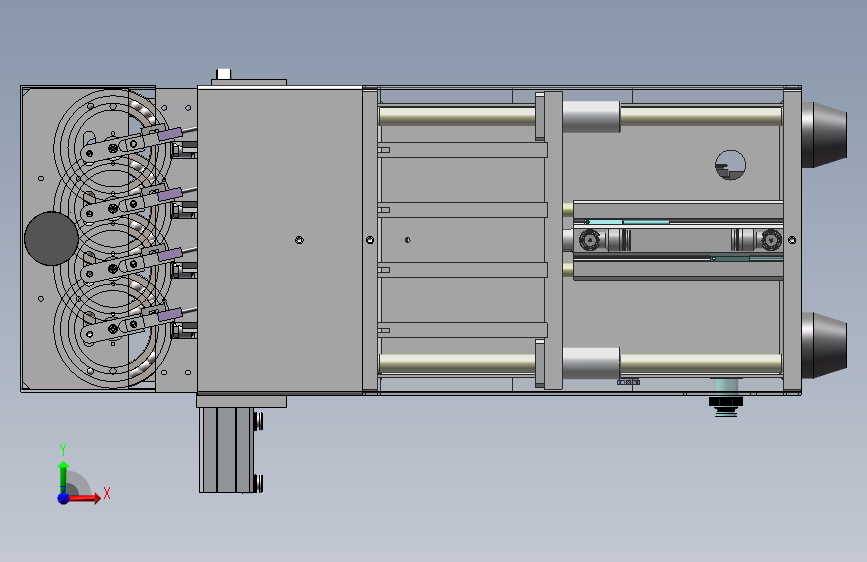867x562 pixels.
Task: Select the lower black conical nozzle on the right
Action: click(824, 346)
